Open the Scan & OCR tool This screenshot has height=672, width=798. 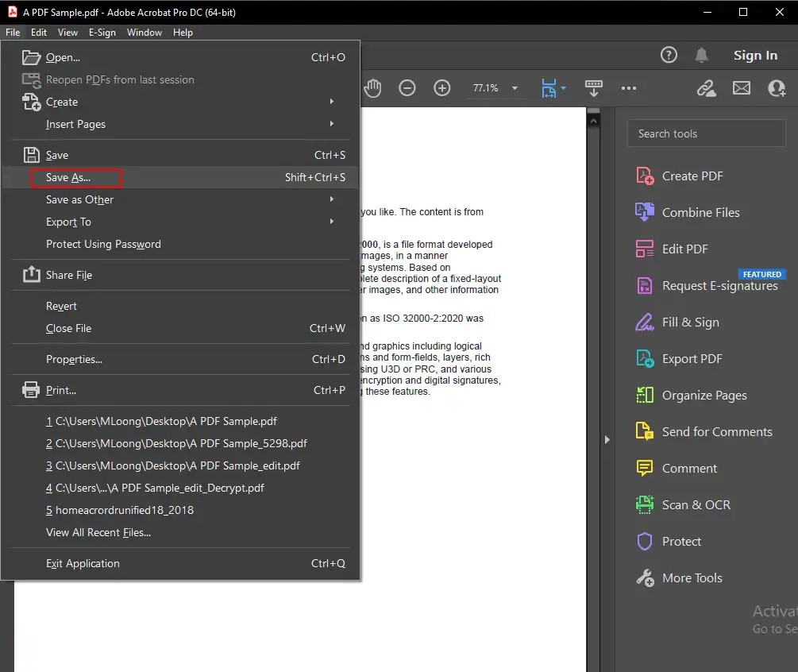tap(683, 505)
